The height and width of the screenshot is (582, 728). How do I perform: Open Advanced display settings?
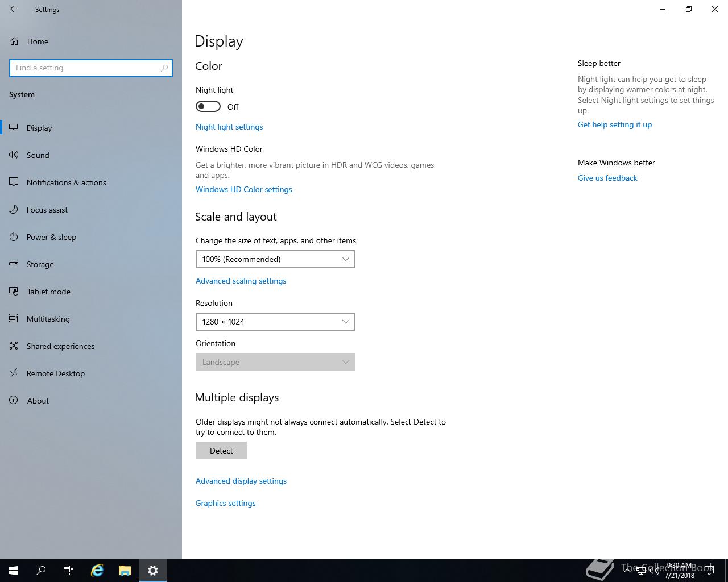(x=241, y=481)
